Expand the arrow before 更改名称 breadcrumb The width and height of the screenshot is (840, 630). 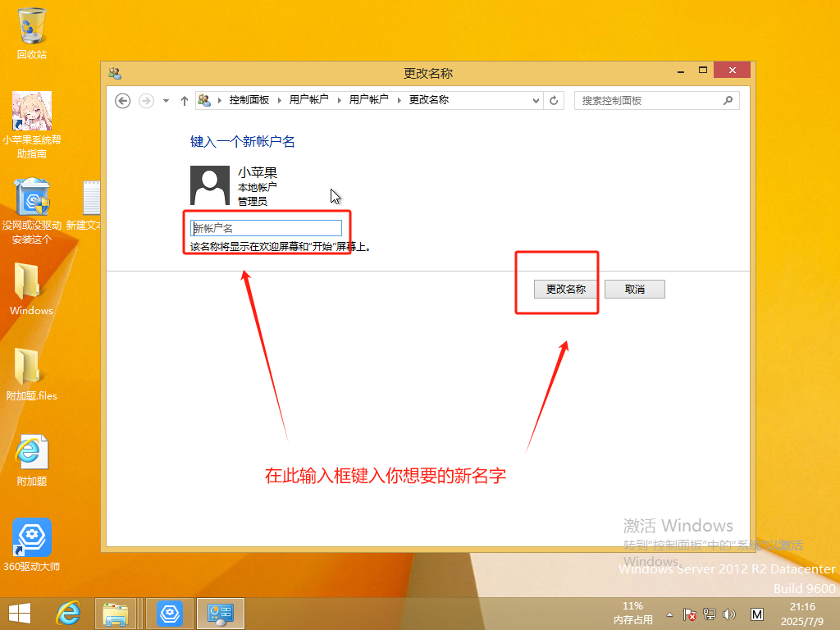399,100
